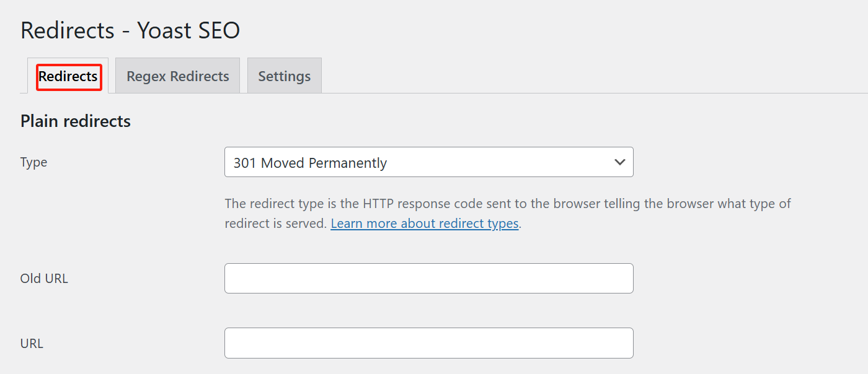The image size is (868, 374).
Task: Click the Type field label
Action: [33, 162]
